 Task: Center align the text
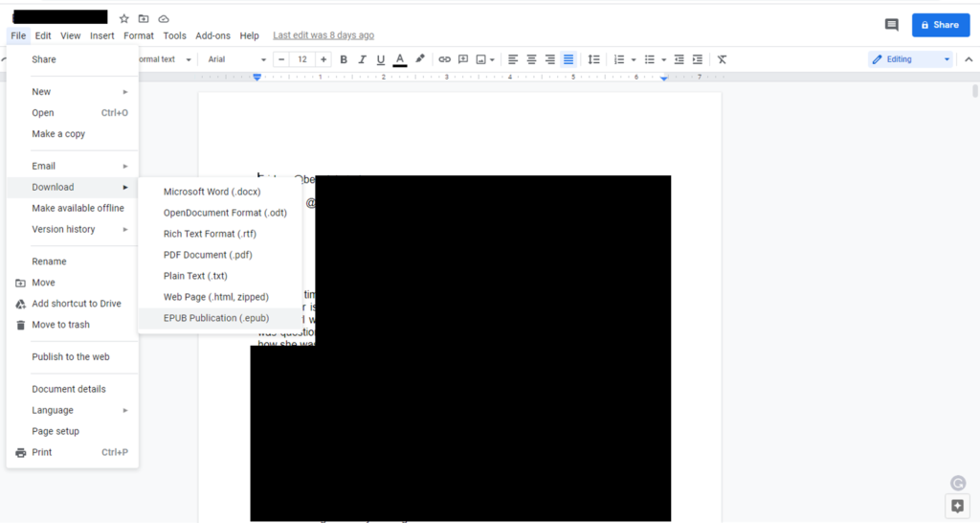(x=531, y=59)
